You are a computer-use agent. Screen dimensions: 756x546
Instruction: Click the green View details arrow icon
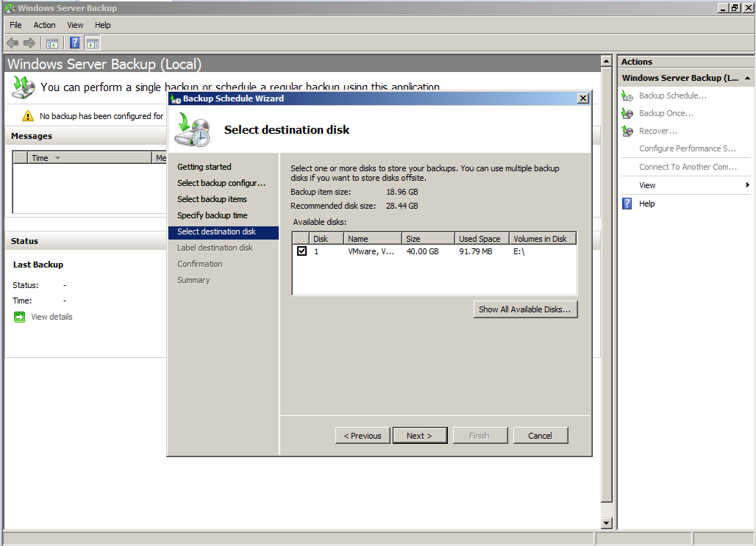[19, 317]
